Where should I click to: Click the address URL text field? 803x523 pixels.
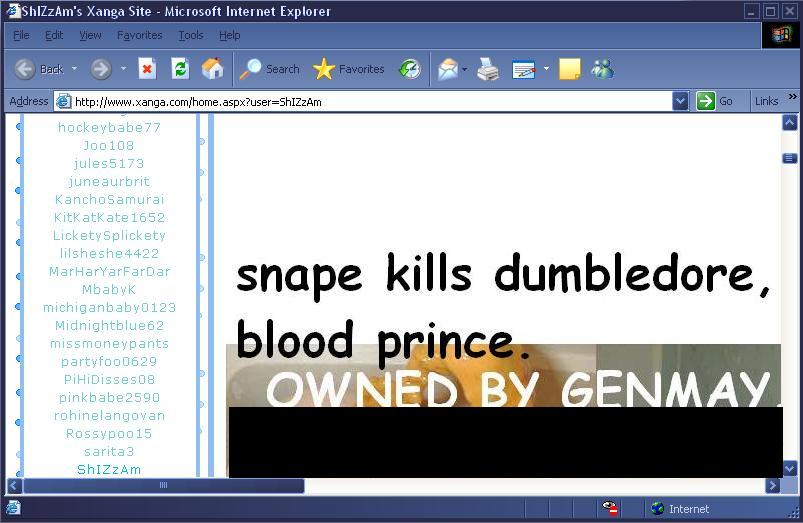[x=371, y=102]
